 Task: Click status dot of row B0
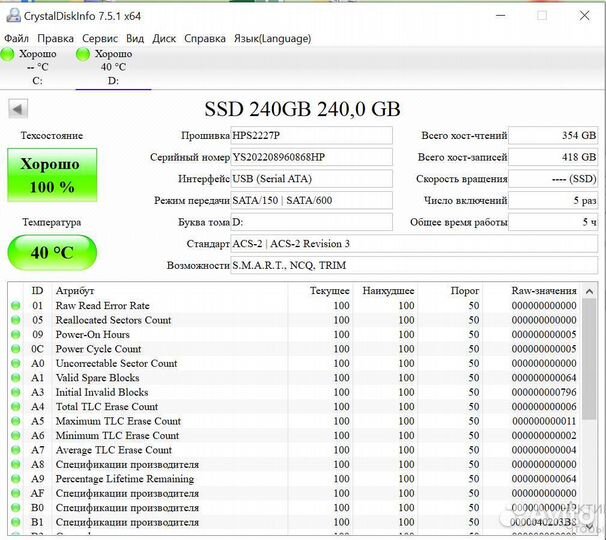click(15, 508)
